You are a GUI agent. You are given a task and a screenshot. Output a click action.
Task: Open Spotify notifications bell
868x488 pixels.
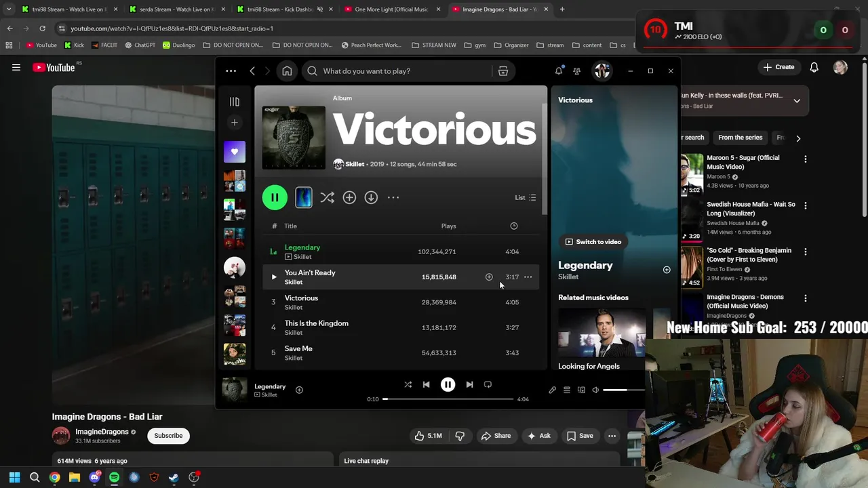(559, 71)
